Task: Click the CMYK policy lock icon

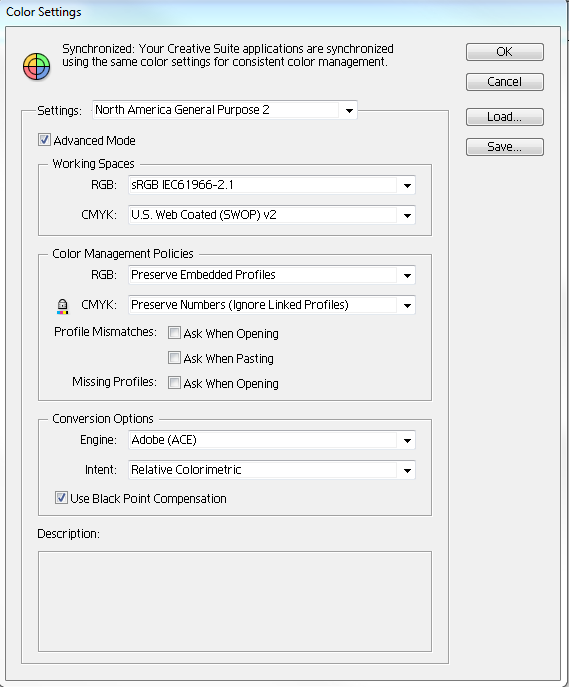Action: [63, 306]
